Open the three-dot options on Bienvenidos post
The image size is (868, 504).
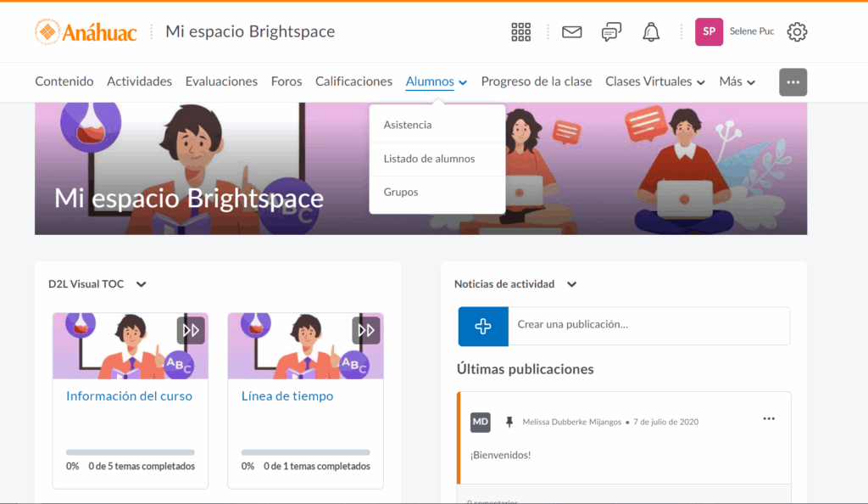(769, 419)
